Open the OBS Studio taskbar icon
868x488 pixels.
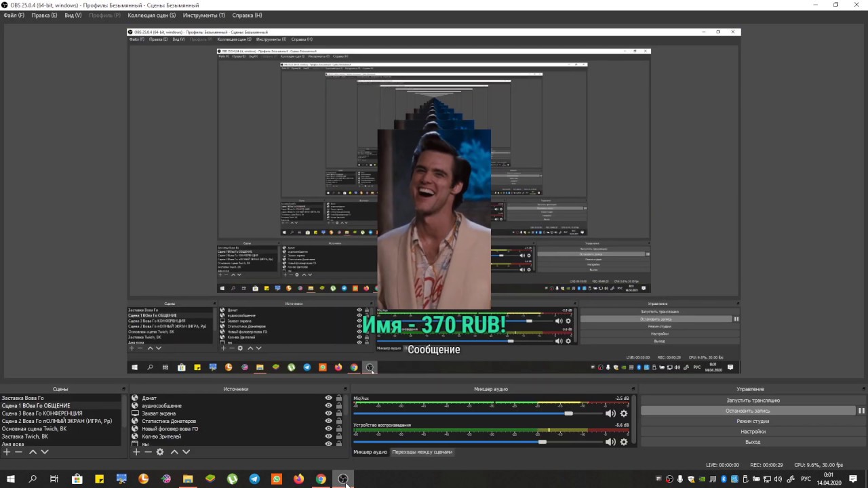343,479
